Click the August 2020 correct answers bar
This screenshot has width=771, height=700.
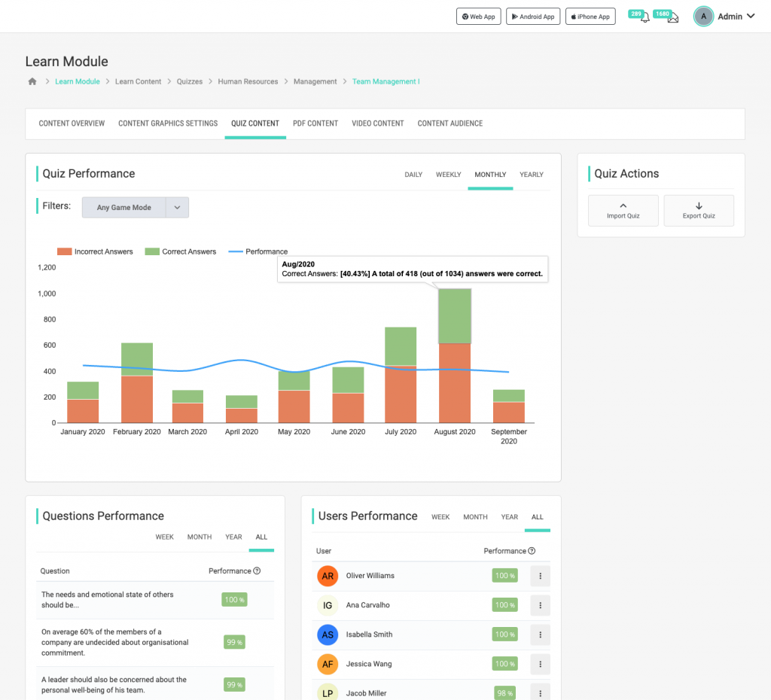pyautogui.click(x=455, y=316)
